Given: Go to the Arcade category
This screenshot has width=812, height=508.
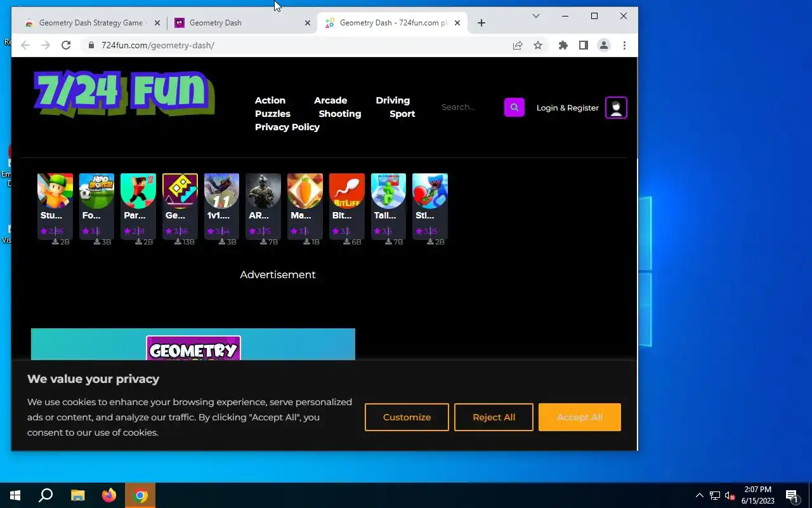Looking at the screenshot, I should point(331,100).
